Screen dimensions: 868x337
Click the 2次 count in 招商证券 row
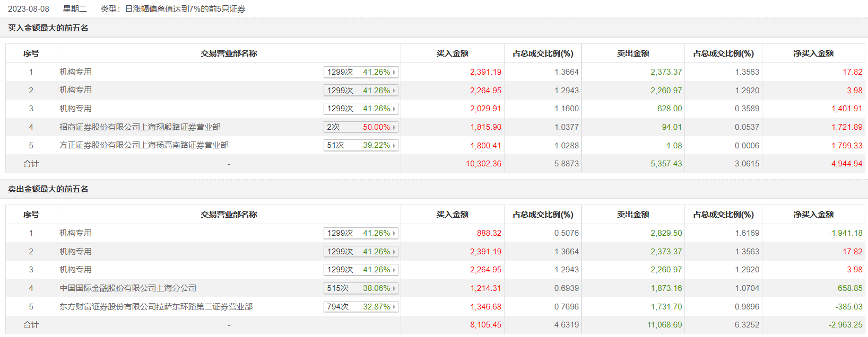coord(333,127)
